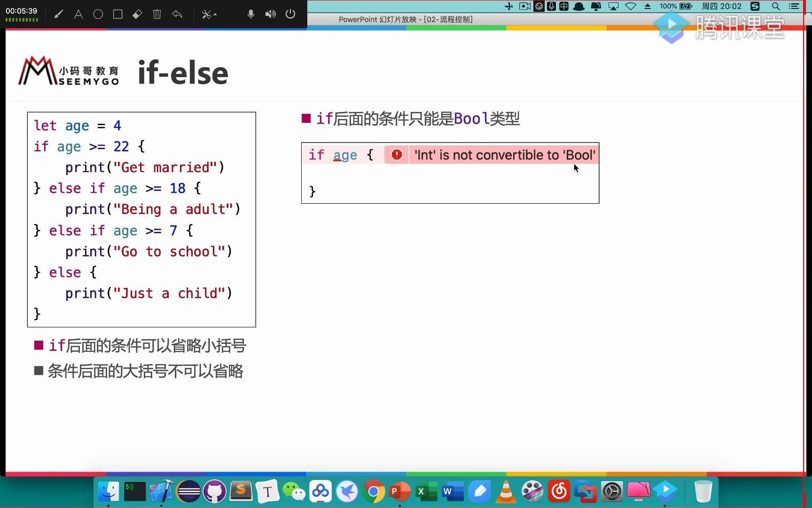Screen dimensions: 812x508
Task: Open System Preferences in the dock
Action: [x=612, y=492]
